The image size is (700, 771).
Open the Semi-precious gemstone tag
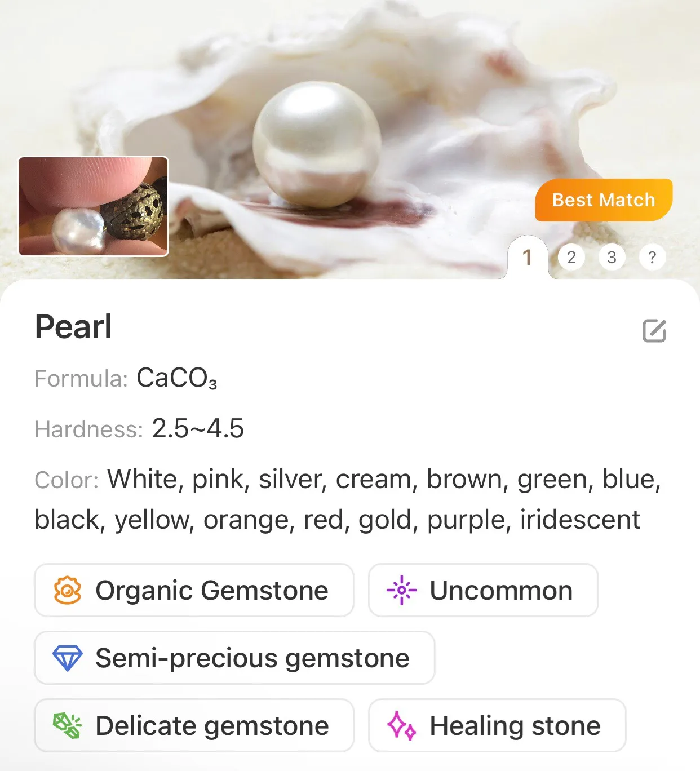coord(234,658)
